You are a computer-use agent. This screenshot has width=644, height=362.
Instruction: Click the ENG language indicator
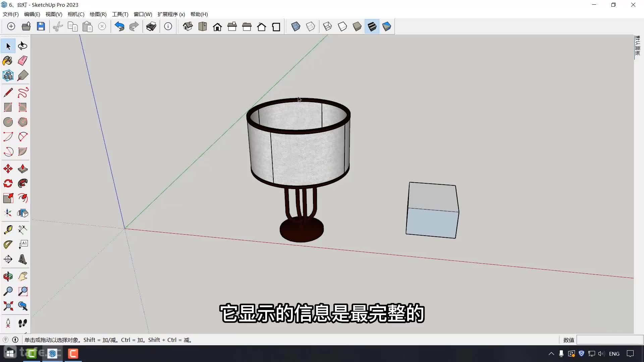pos(614,354)
